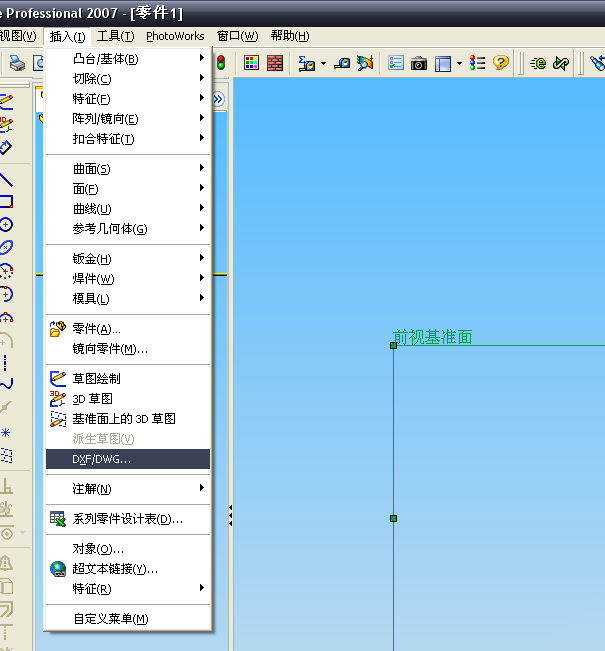
Task: Click the yellow question mark Help icon
Action: click(500, 63)
